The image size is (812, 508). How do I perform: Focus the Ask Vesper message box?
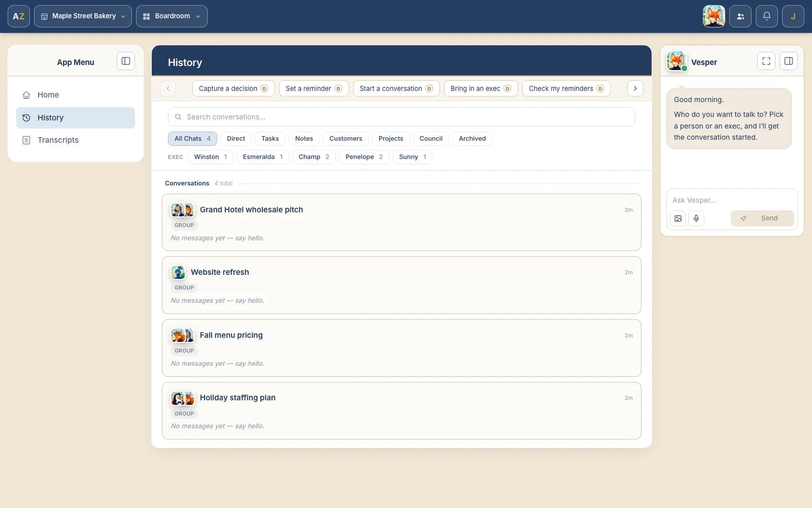tap(731, 200)
